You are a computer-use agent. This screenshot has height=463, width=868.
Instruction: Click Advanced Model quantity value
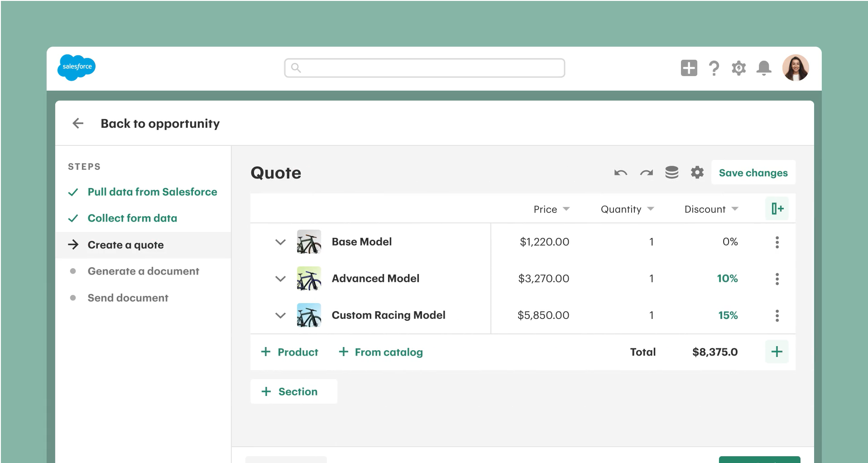pos(651,279)
